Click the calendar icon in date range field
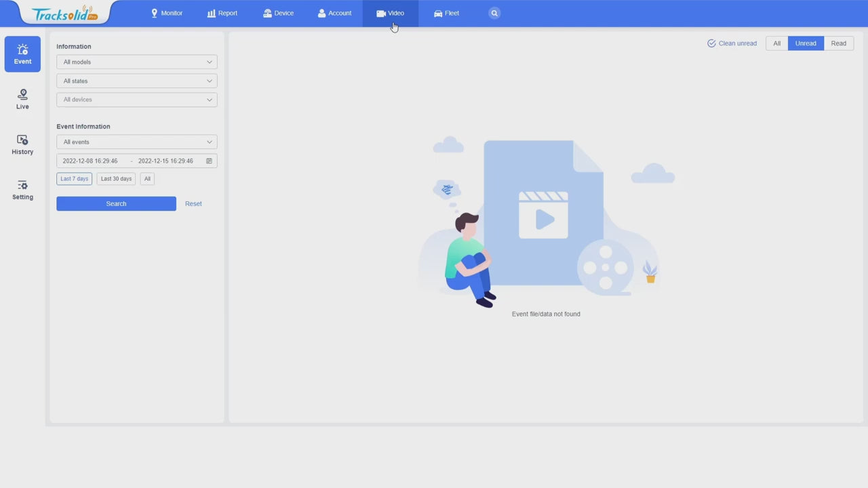Screen dimensions: 868x488 (x=209, y=161)
